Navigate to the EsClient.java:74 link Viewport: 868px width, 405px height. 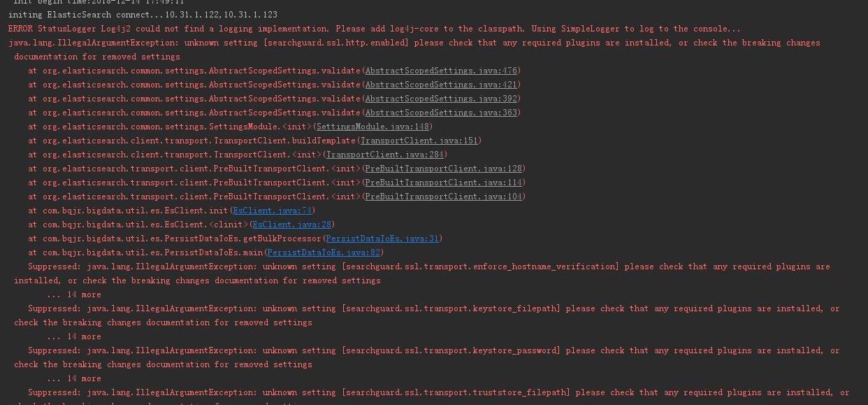tap(272, 211)
